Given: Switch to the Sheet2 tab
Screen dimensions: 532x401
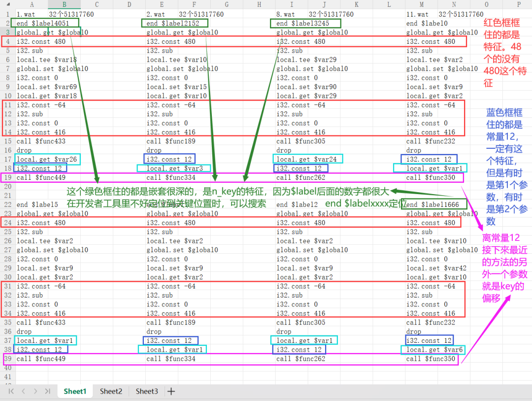Looking at the screenshot, I should click(111, 391).
